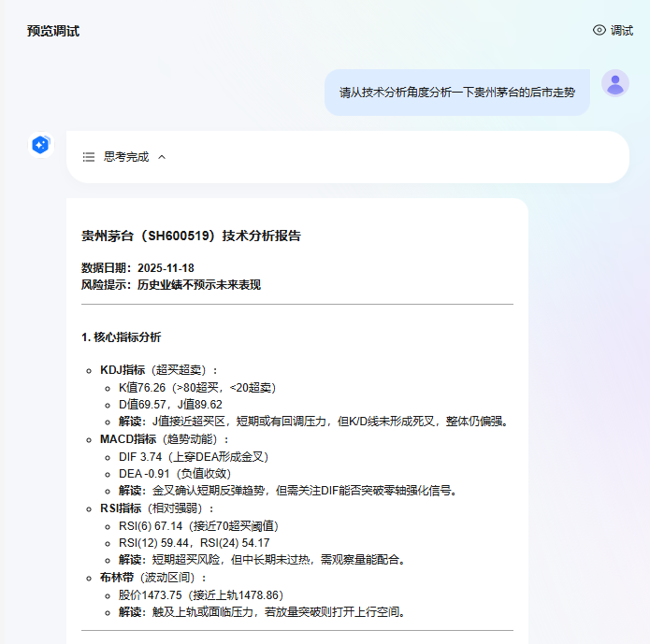Click the 调试 debug button label
This screenshot has width=650, height=644.
pyautogui.click(x=621, y=31)
